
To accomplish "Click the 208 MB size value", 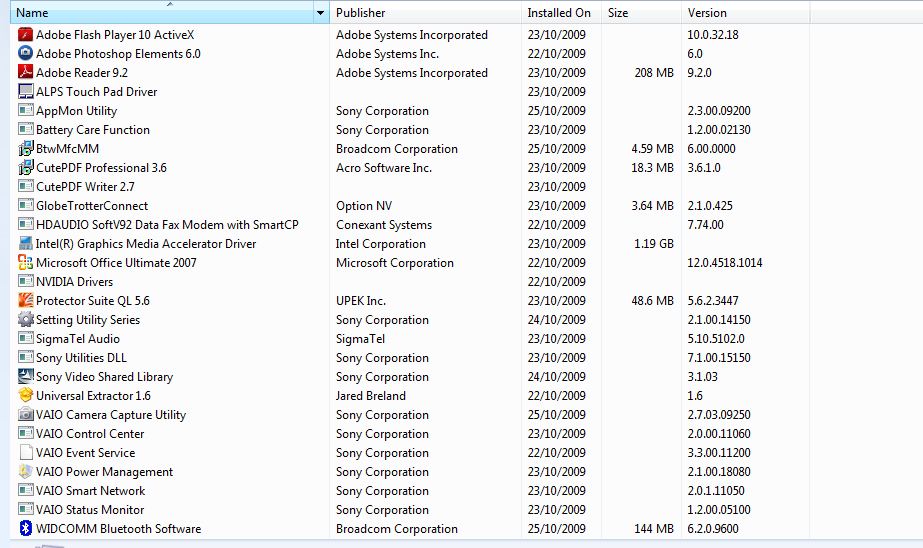I will click(654, 72).
